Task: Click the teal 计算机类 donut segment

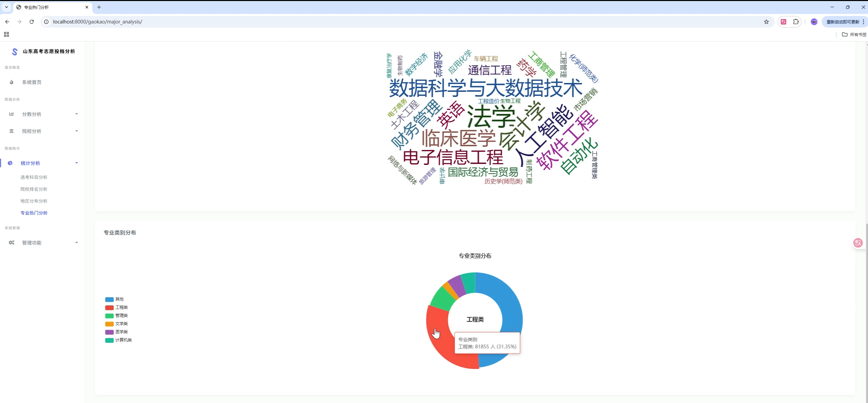Action: point(469,283)
